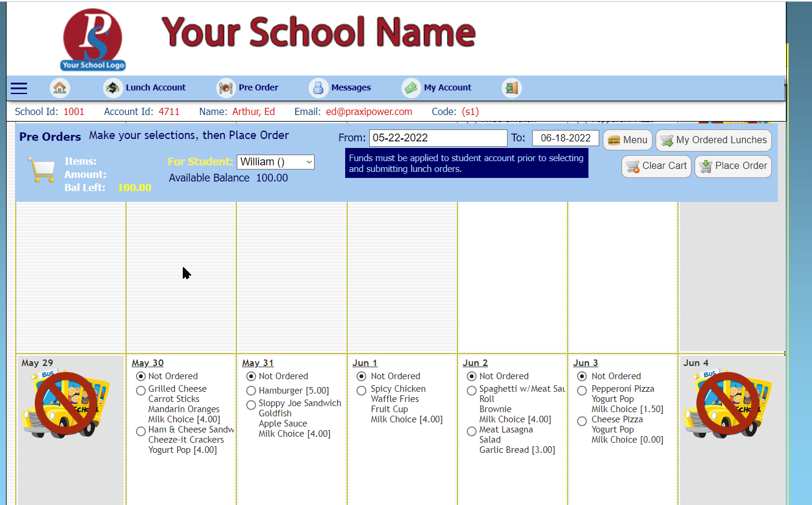Viewport: 812px width, 505px height.
Task: Select Not Ordered for Jun 1
Action: click(x=361, y=376)
